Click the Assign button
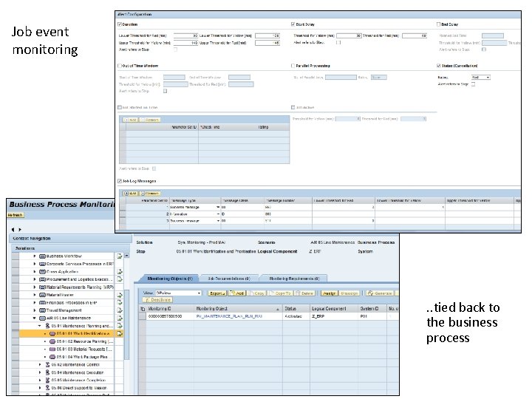532x399 pixels. click(x=329, y=293)
